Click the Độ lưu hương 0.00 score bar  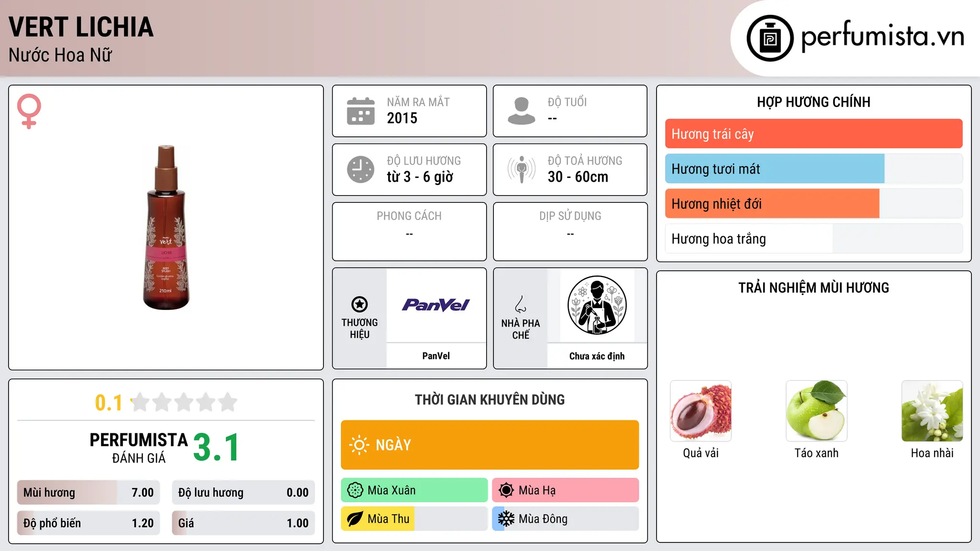(x=243, y=493)
